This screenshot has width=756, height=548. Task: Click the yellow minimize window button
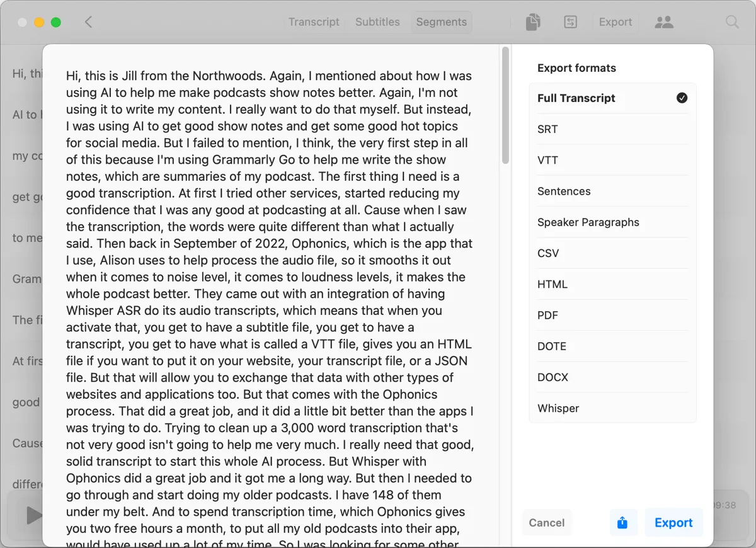39,22
